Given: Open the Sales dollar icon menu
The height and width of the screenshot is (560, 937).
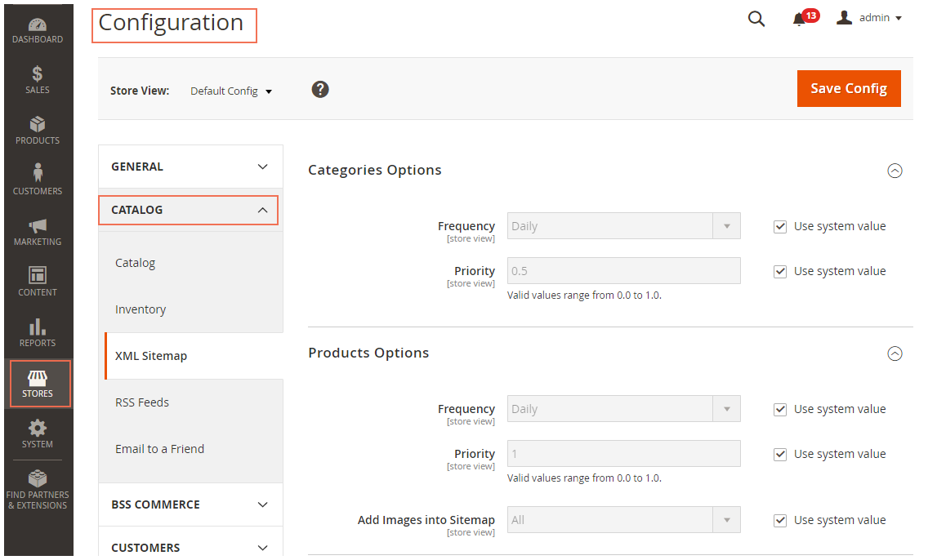Looking at the screenshot, I should 38,75.
